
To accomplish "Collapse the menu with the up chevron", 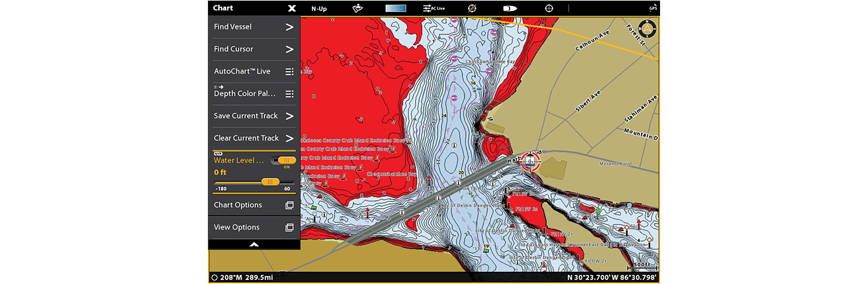I will 254,244.
